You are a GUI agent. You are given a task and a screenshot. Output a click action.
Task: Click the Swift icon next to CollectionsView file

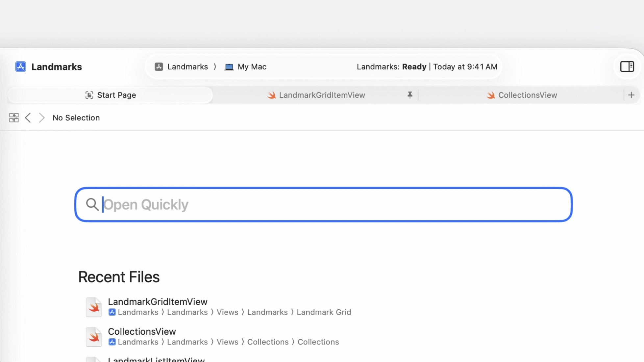pos(94,337)
